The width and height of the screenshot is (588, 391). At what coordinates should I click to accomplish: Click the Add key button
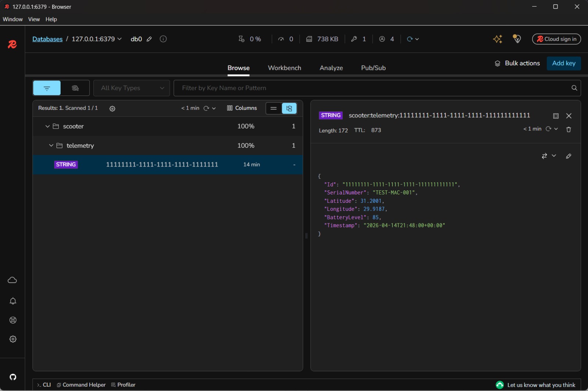point(563,63)
